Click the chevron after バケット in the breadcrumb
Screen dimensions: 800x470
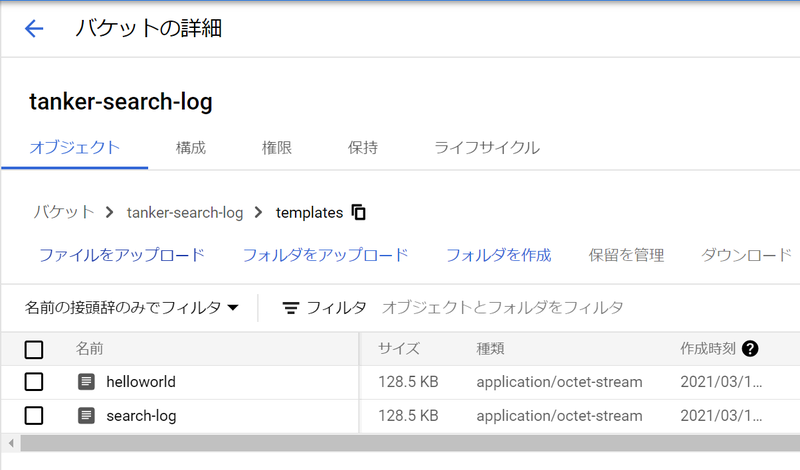110,212
